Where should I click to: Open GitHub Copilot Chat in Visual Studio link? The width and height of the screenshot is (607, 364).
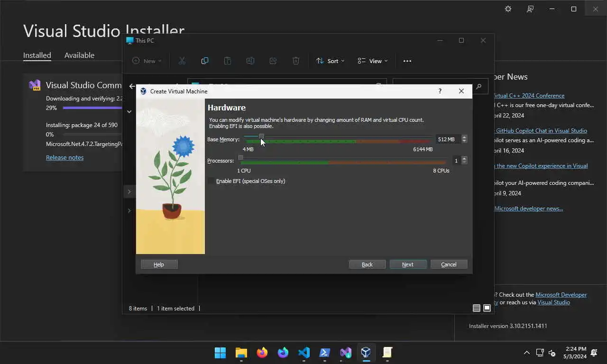click(542, 131)
